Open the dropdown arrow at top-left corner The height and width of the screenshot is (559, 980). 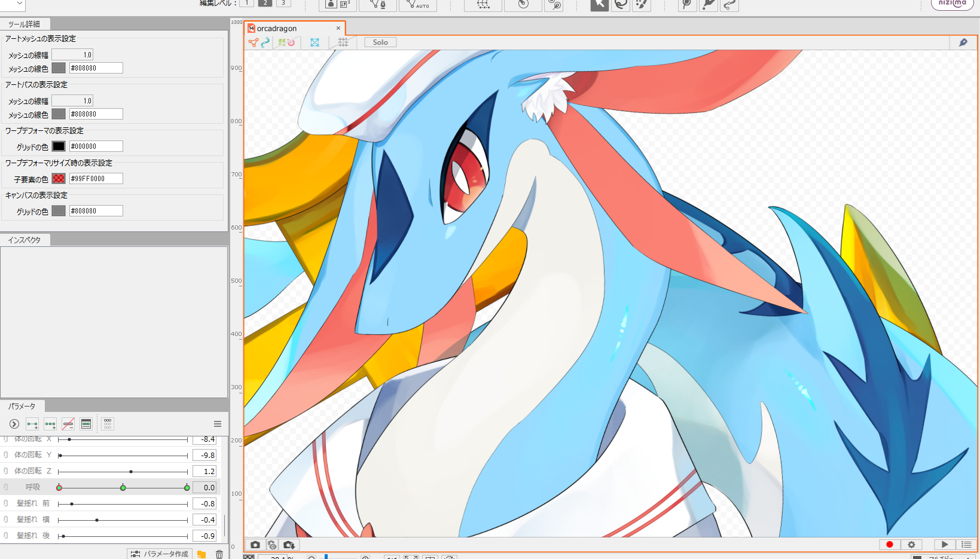coord(19,4)
